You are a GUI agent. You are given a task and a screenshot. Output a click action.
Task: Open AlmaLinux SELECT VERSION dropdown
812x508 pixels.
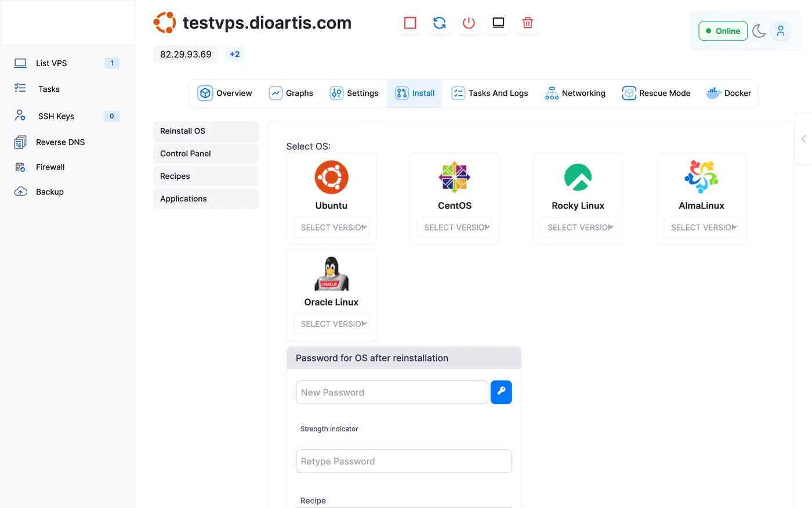pyautogui.click(x=702, y=227)
